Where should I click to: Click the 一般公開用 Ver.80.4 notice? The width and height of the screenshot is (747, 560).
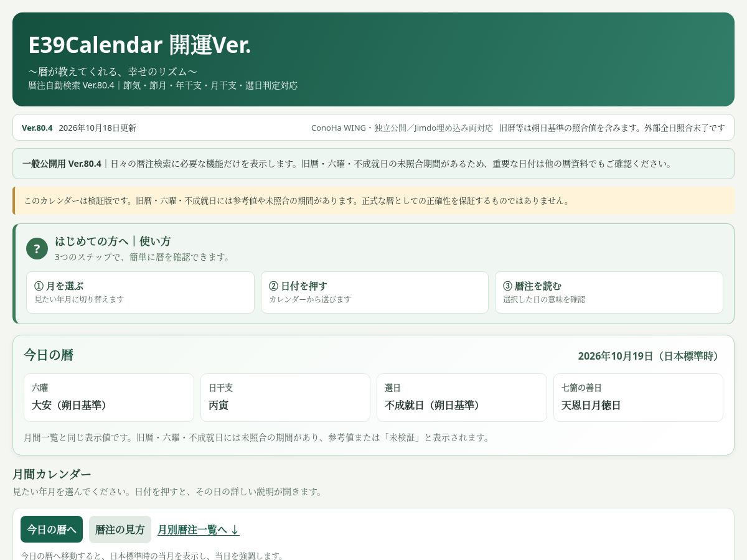coord(374,164)
